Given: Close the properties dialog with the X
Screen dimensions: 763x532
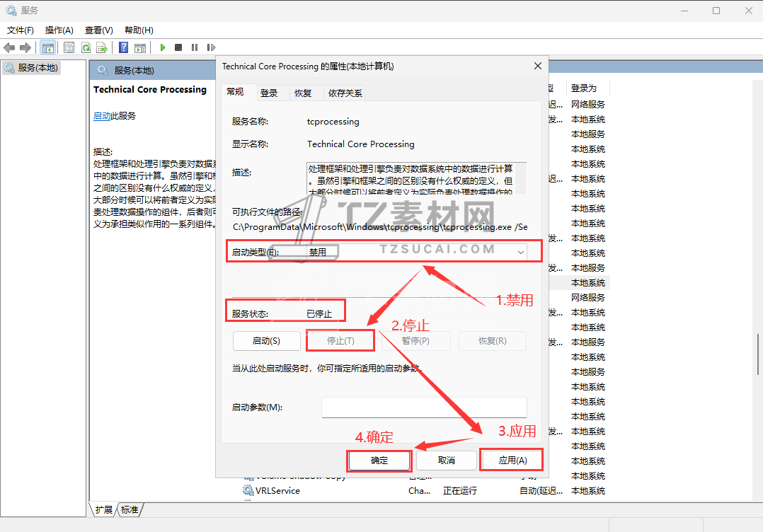Looking at the screenshot, I should click(x=538, y=66).
